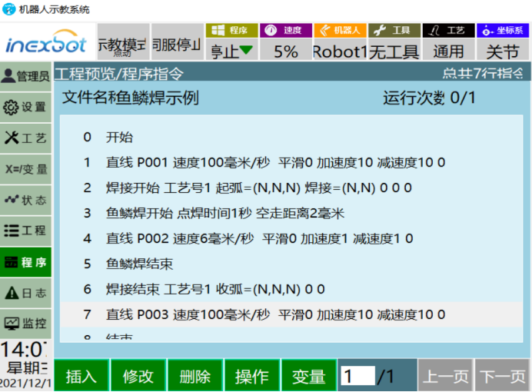Toggle the 示教模式 mode button

tap(123, 42)
